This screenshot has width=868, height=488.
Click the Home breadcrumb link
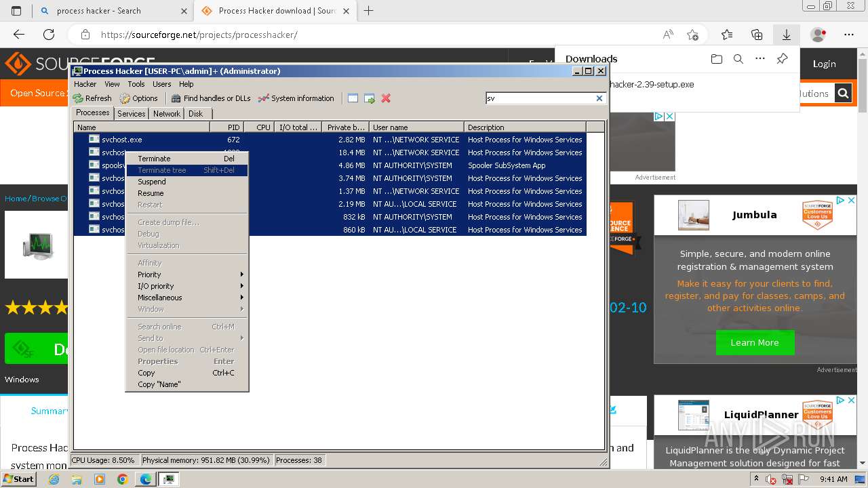pyautogui.click(x=16, y=199)
